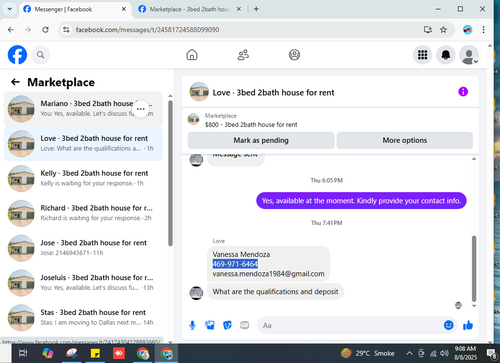Screen dimensions: 500x363
Task: Click the address bar URL
Action: [147, 30]
